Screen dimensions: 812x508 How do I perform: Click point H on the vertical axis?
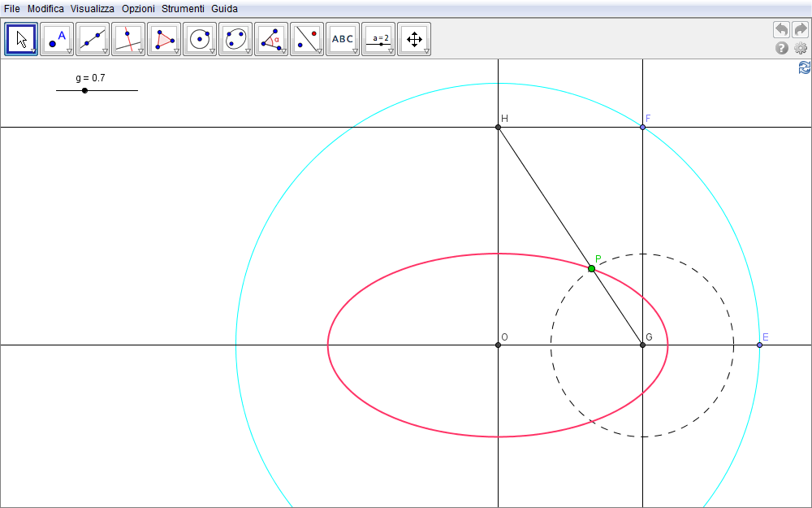(499, 127)
